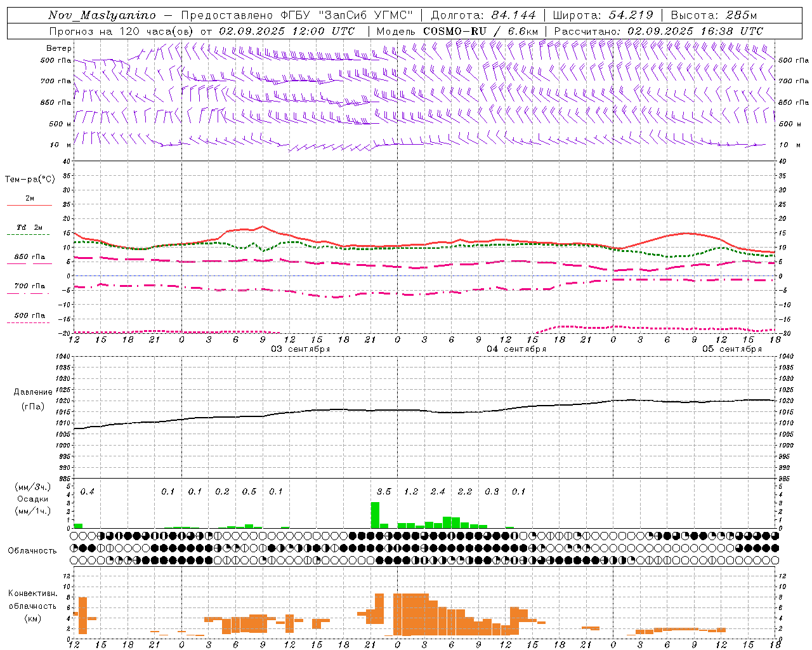Screen dimensions: 812x650
Task: Select the Рассчитано 02.09.2025 16:38 UTC timestamp
Action: [658, 30]
